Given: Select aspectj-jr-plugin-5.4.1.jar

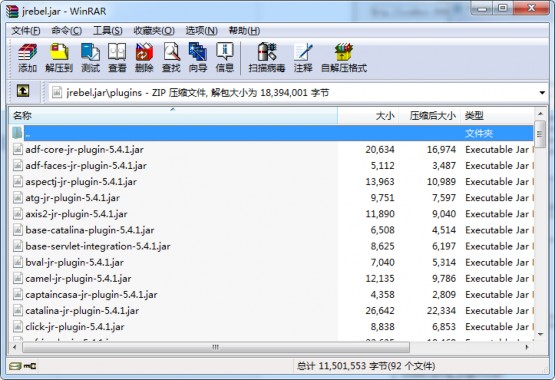Looking at the screenshot, I should [x=81, y=182].
